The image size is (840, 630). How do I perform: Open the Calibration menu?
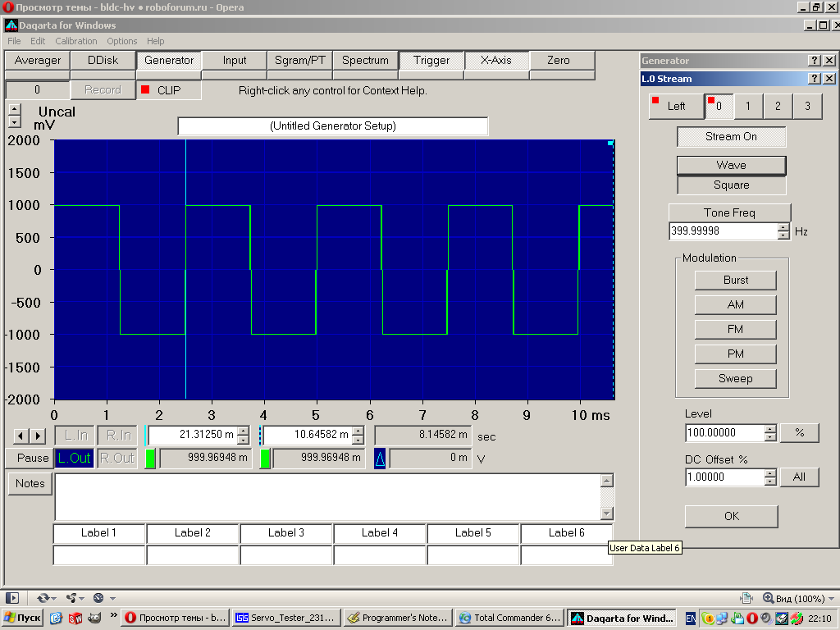[76, 41]
